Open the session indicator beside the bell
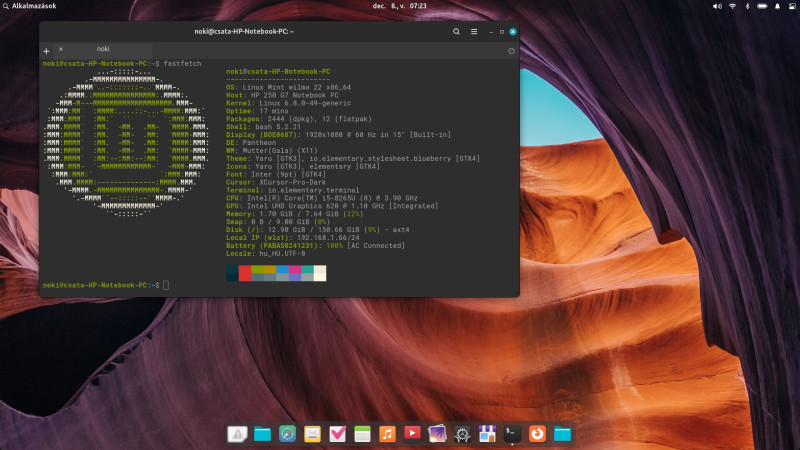This screenshot has height=450, width=800. click(792, 6)
